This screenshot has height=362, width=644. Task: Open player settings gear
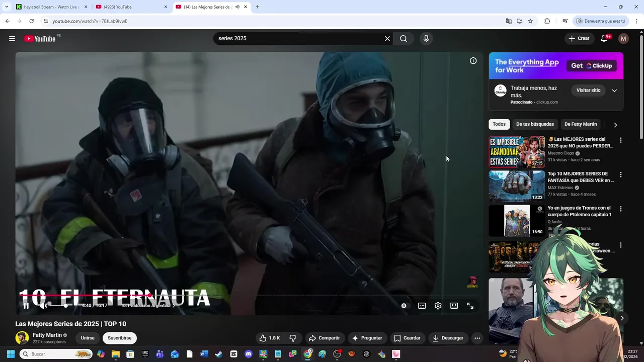coord(438,306)
